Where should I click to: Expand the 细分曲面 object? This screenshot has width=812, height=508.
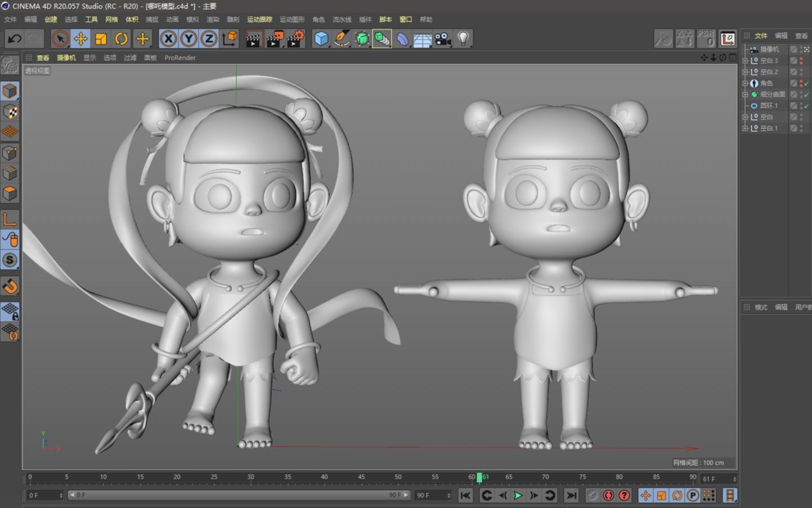coord(745,94)
